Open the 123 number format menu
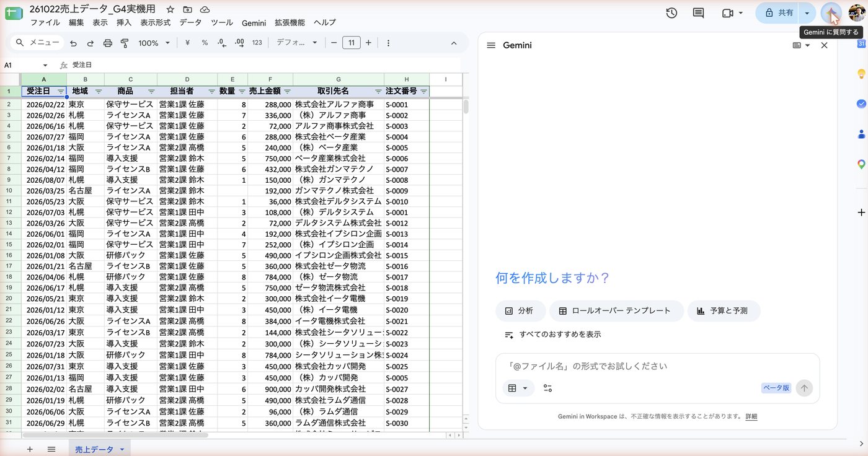This screenshot has height=456, width=868. [257, 43]
